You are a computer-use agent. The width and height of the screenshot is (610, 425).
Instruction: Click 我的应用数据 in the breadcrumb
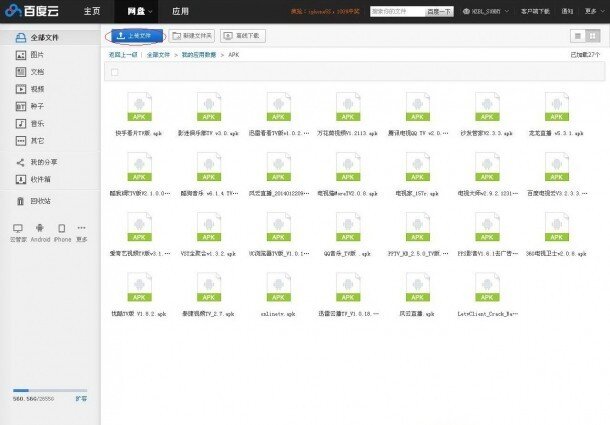(x=199, y=55)
